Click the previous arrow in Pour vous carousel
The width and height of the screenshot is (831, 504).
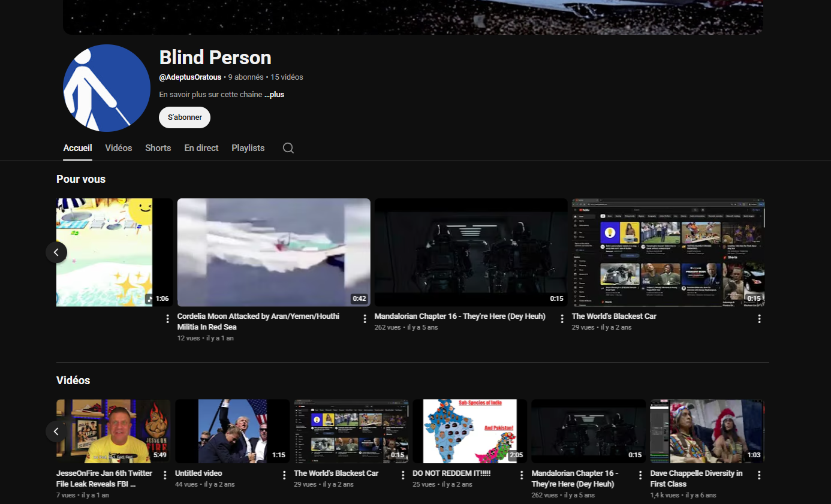56,252
